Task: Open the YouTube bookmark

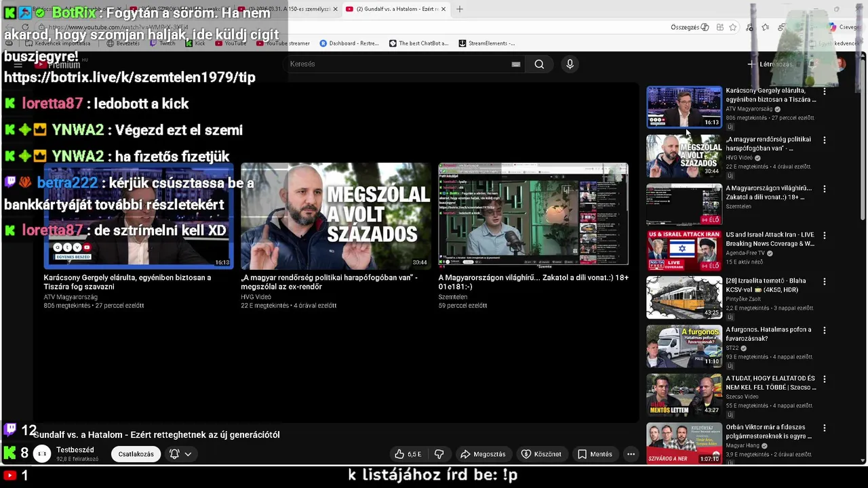Action: point(231,43)
